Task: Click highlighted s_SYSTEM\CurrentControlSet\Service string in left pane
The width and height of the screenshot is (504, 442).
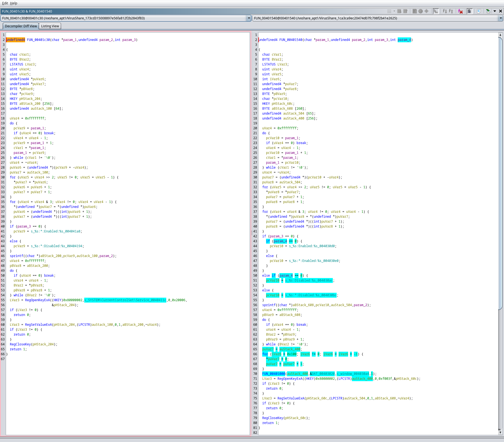Action: point(125,300)
